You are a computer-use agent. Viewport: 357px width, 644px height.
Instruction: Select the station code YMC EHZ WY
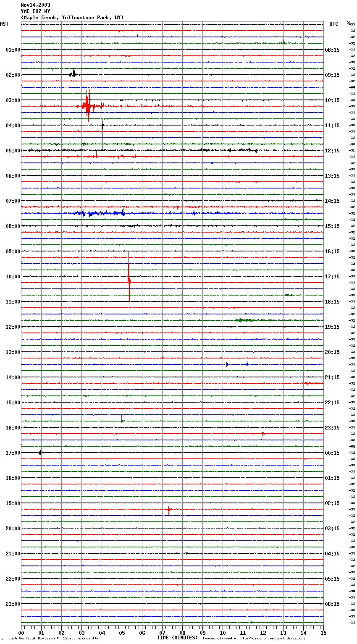[x=35, y=11]
